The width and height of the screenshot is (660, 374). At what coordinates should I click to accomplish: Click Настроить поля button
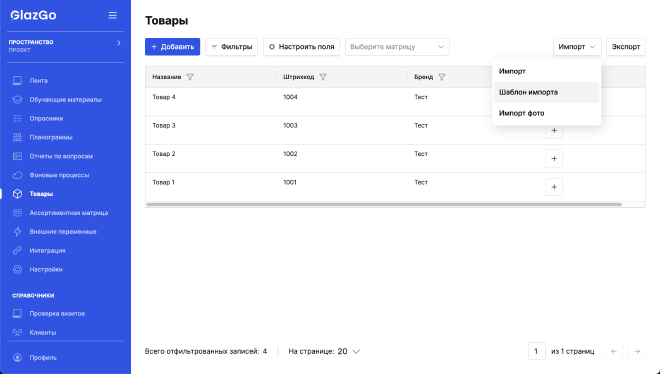tap(301, 47)
